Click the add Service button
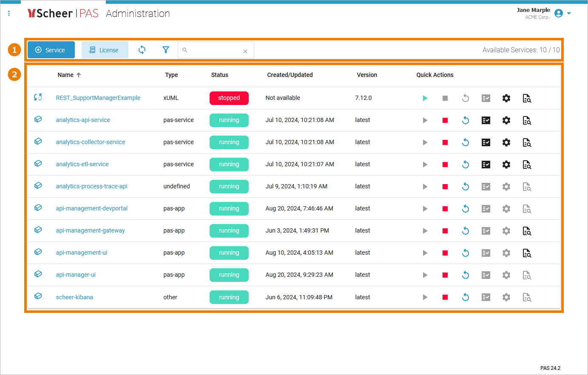 click(51, 50)
